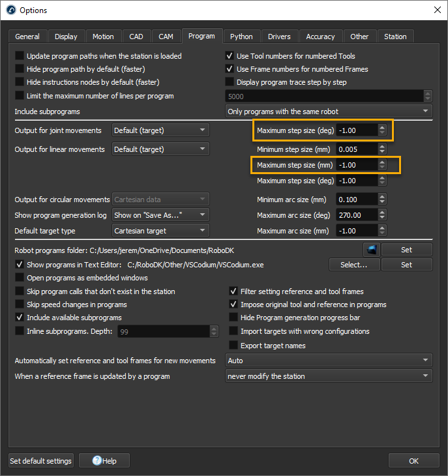This screenshot has width=448, height=476.
Task: Click the RoboDK logo in title bar
Action: [10, 10]
